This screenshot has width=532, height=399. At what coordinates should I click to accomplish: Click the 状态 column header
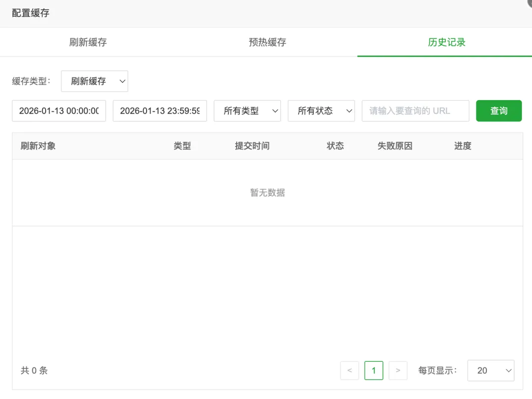[335, 146]
